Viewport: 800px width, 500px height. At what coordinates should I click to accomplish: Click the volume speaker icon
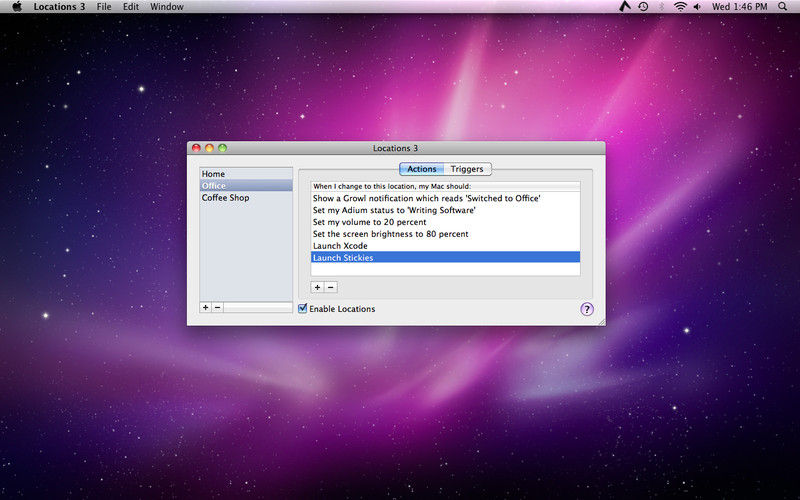(697, 7)
